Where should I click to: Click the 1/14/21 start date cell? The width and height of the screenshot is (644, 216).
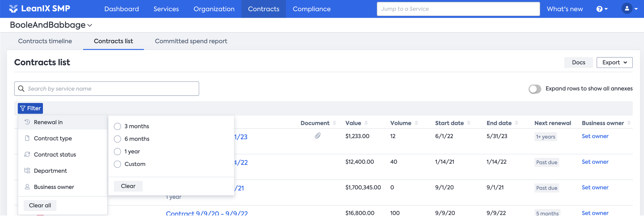444,162
